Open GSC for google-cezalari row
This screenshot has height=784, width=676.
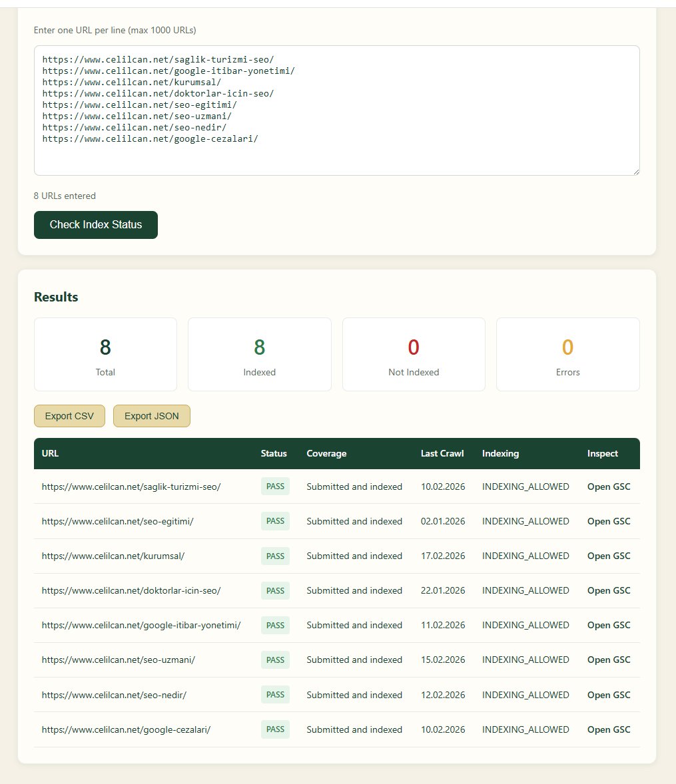(x=609, y=729)
